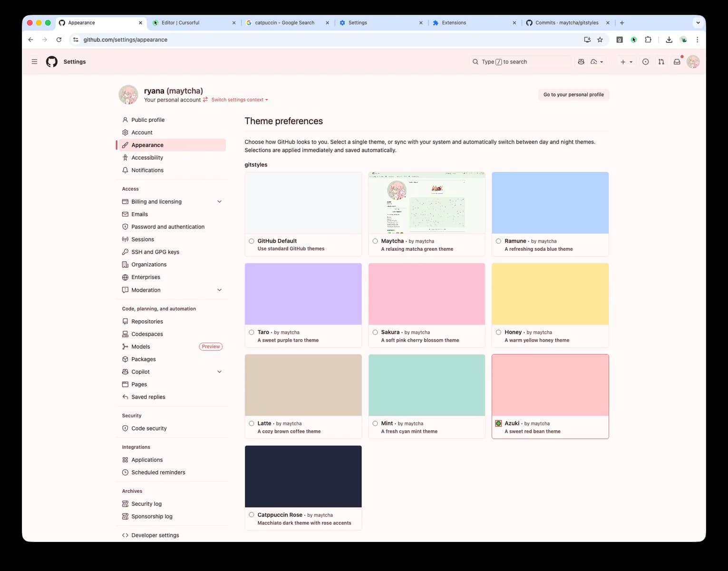Viewport: 728px width, 571px height.
Task: Expand the Moderation section chevron
Action: coord(219,290)
